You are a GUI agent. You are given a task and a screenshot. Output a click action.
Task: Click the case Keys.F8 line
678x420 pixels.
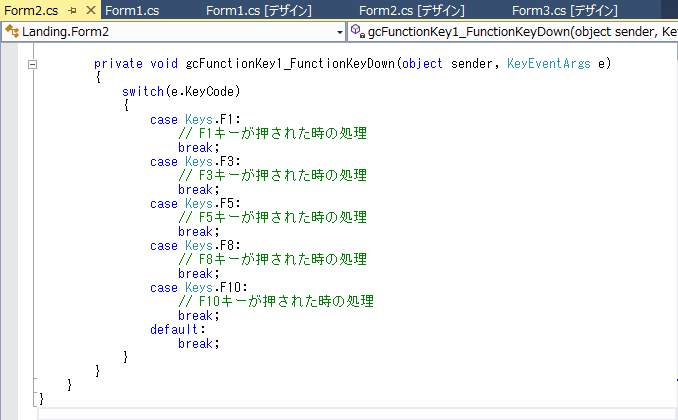pyautogui.click(x=195, y=245)
